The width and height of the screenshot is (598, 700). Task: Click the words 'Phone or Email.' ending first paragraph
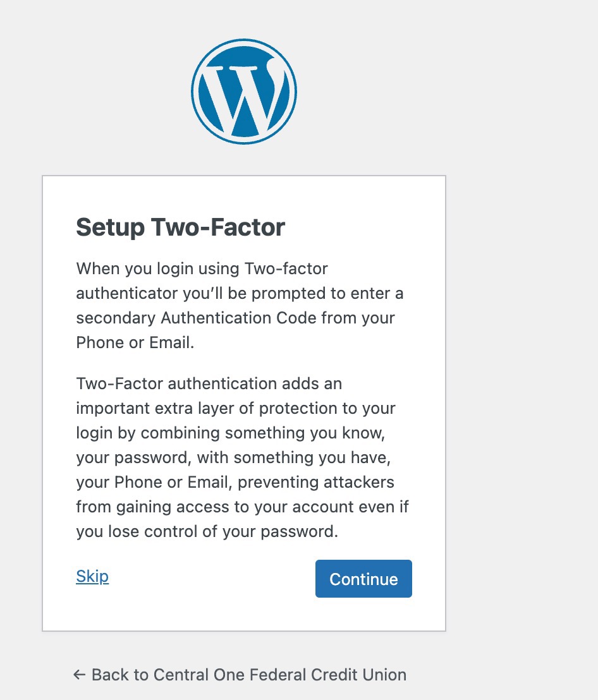pyautogui.click(x=135, y=342)
